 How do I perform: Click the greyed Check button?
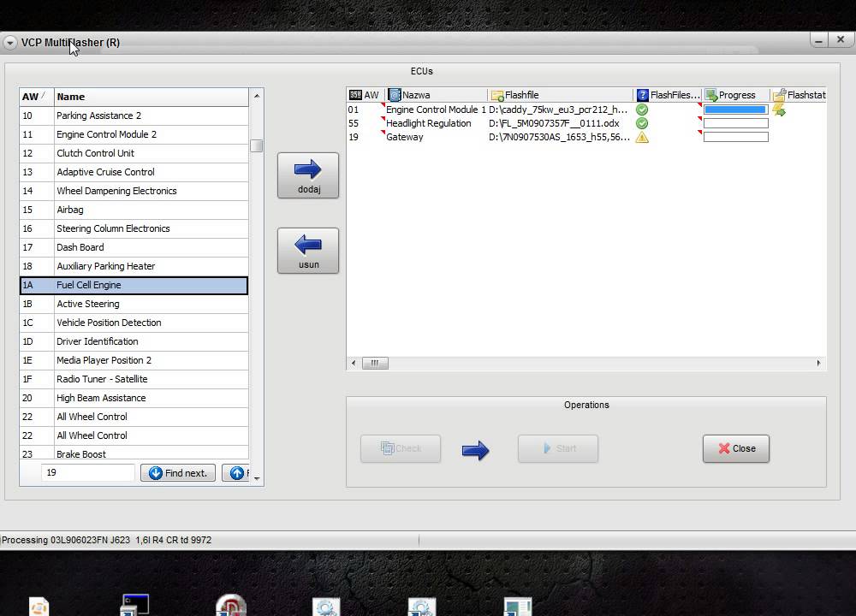pyautogui.click(x=400, y=448)
